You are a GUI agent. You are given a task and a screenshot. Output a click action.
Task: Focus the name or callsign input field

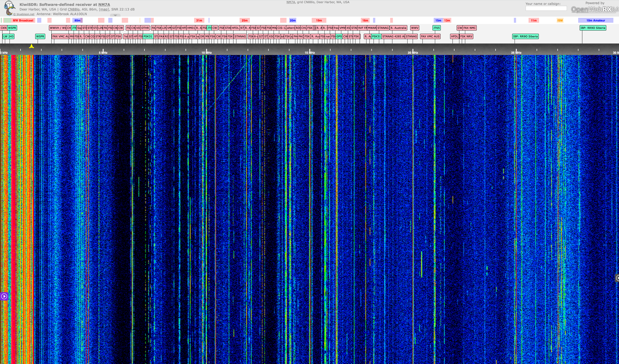tap(546, 8)
